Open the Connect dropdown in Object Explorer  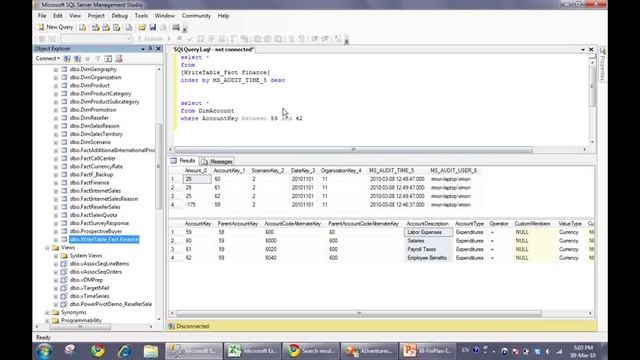pos(47,59)
